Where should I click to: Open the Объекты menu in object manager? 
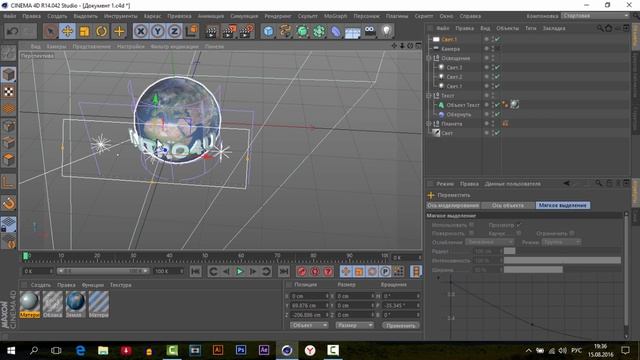[507, 28]
